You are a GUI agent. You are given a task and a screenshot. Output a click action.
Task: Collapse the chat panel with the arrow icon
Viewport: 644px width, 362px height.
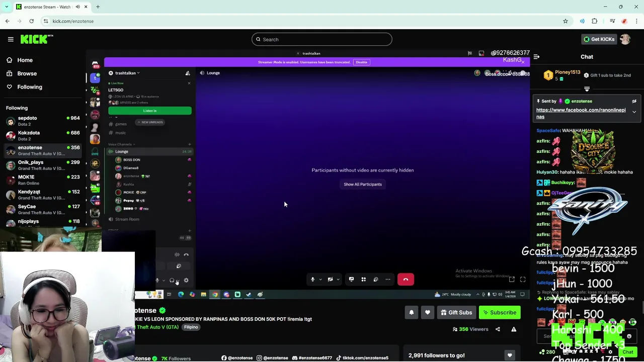[536, 57]
